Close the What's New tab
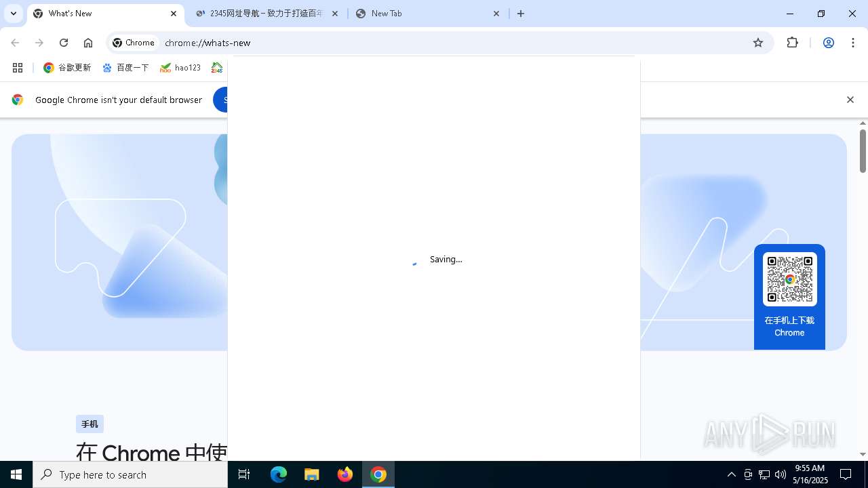 [x=174, y=14]
